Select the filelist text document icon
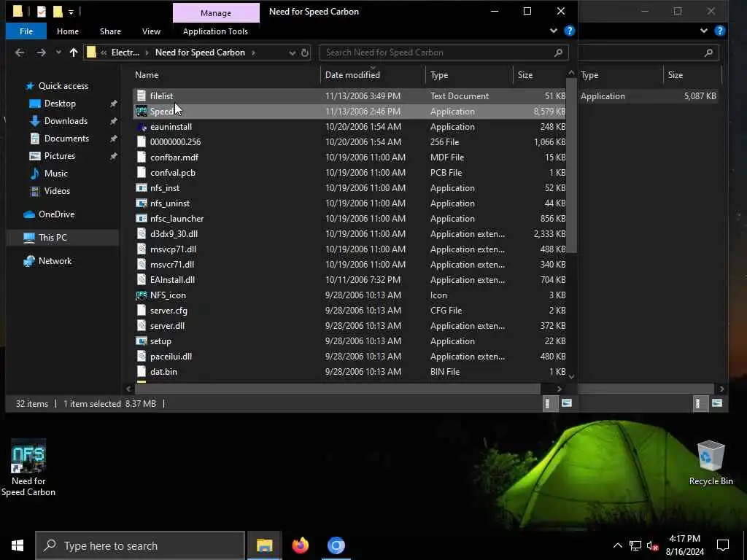 click(141, 96)
